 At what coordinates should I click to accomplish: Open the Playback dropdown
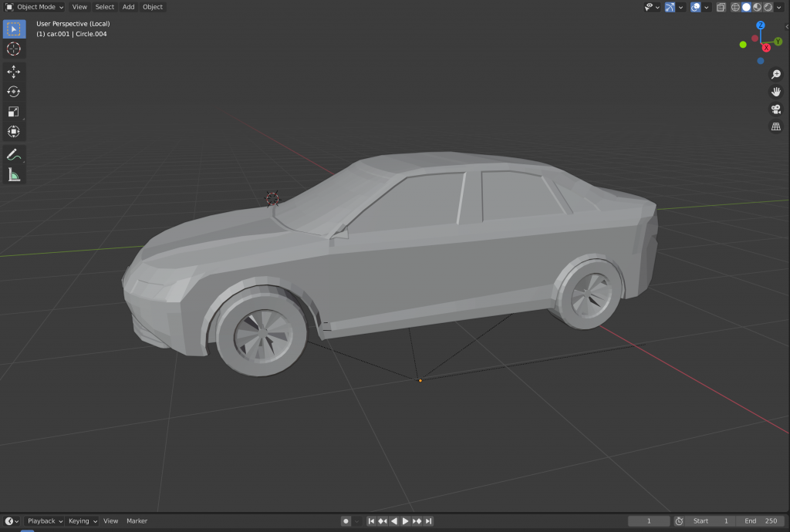pos(45,521)
